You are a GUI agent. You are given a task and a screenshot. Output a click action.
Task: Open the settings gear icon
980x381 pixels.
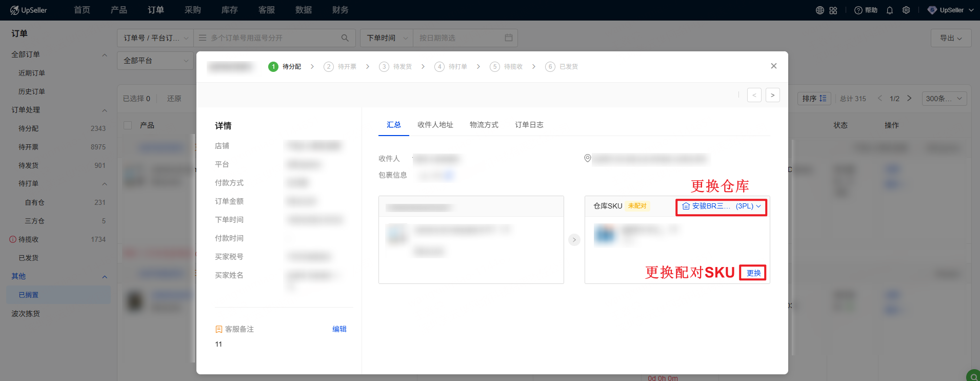(x=906, y=10)
